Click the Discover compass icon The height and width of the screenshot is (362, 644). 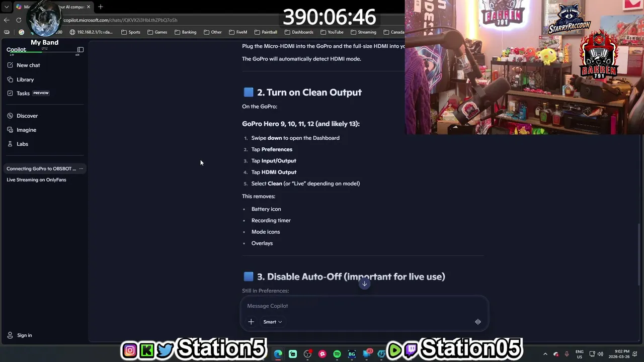point(10,116)
